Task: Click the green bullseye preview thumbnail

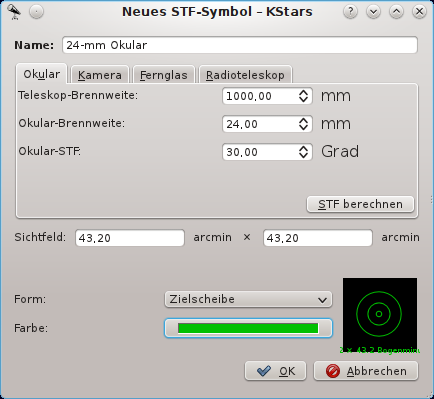Action: click(380, 315)
